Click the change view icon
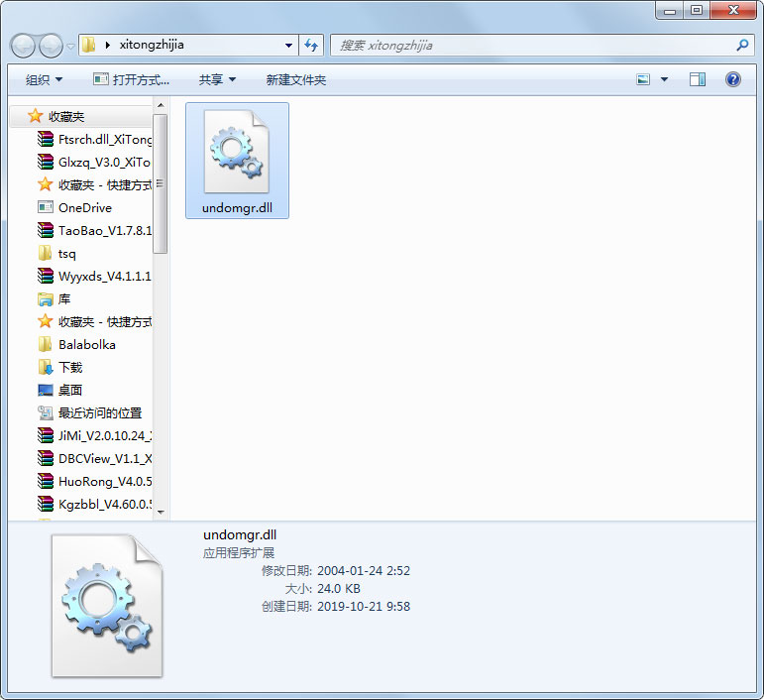The image size is (764, 700). point(643,79)
